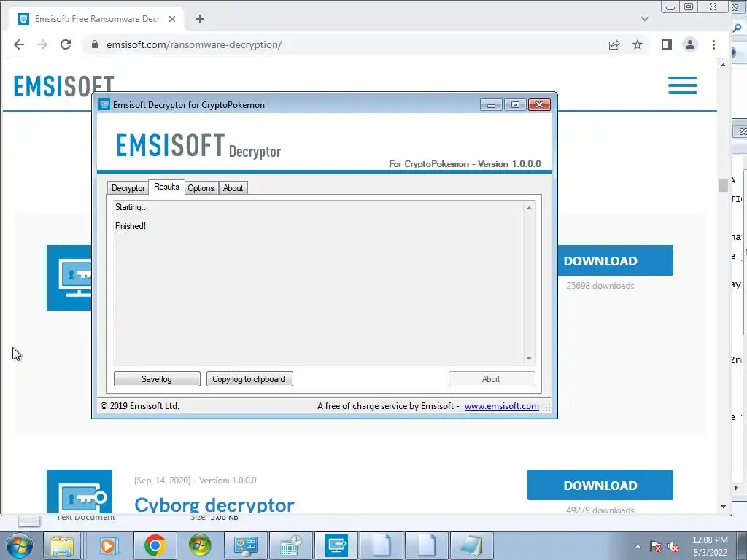
Task: Click the page scrollbar down arrow
Action: [723, 507]
